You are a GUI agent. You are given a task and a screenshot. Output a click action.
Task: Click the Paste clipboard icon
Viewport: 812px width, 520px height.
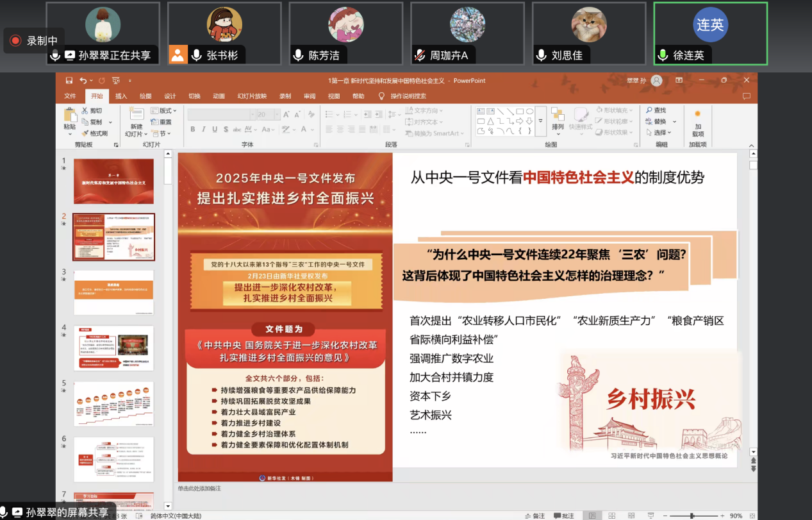(70, 115)
